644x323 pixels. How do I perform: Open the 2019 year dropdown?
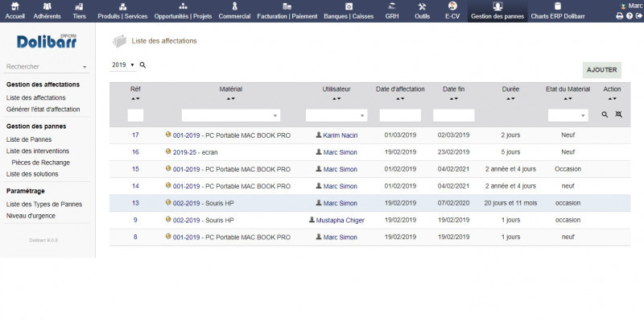(x=122, y=64)
